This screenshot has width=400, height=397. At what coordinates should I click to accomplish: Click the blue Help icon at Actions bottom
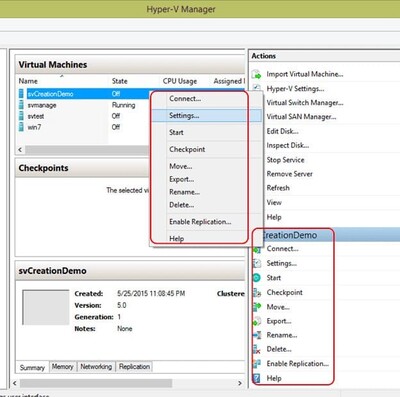[257, 378]
